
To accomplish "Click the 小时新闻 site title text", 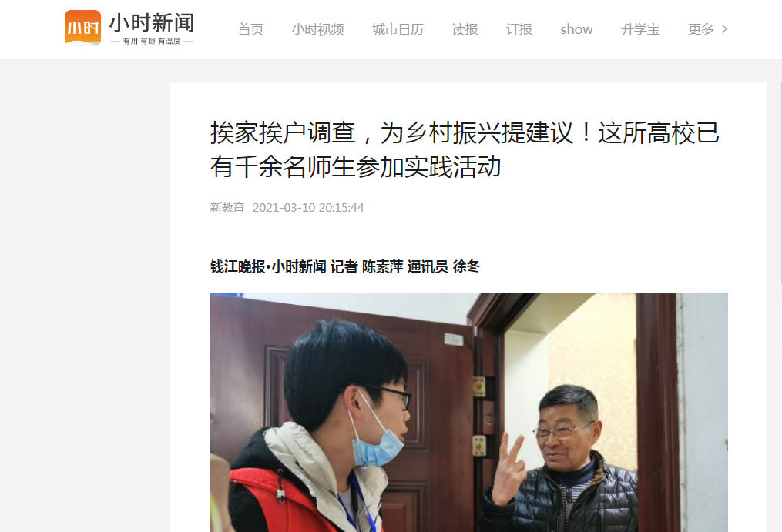I will (x=152, y=23).
